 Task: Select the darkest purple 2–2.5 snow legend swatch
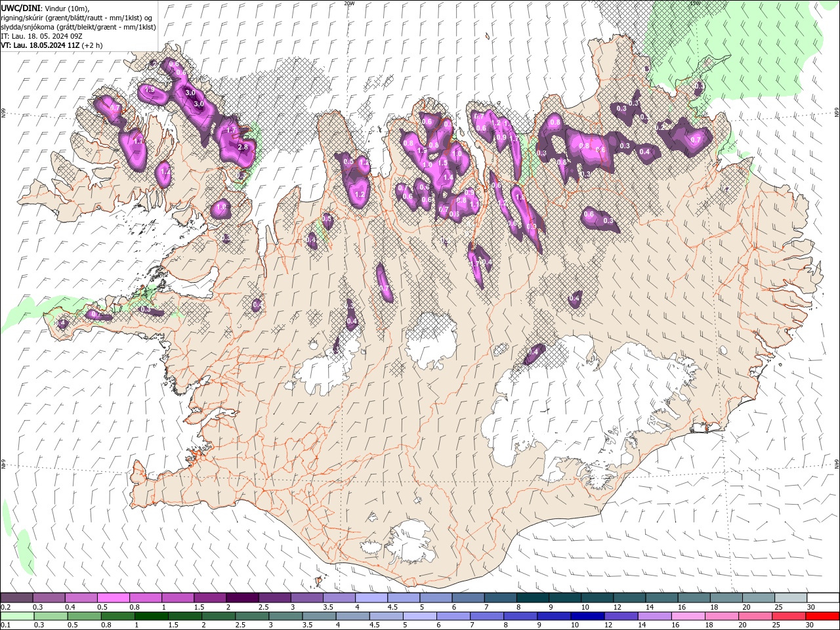[242, 597]
